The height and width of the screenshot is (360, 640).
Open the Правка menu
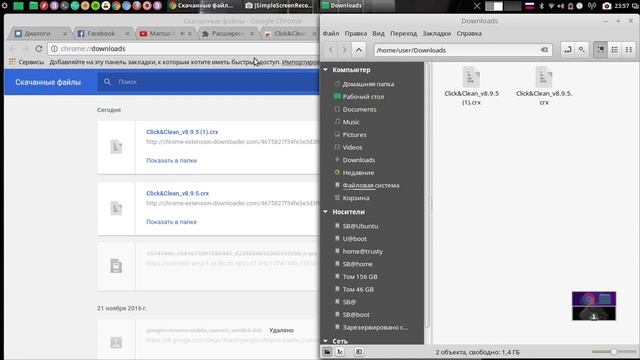356,33
